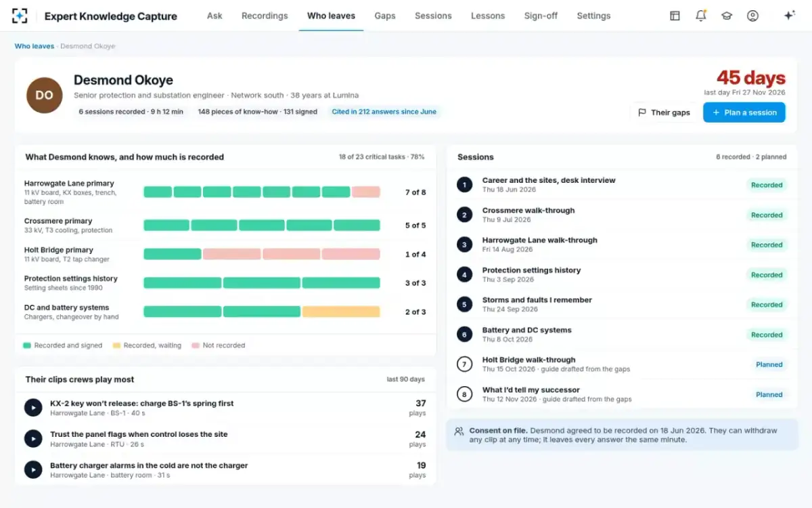Click the sparkle assistant icon
Screen dimensions: 812x508
click(x=789, y=16)
